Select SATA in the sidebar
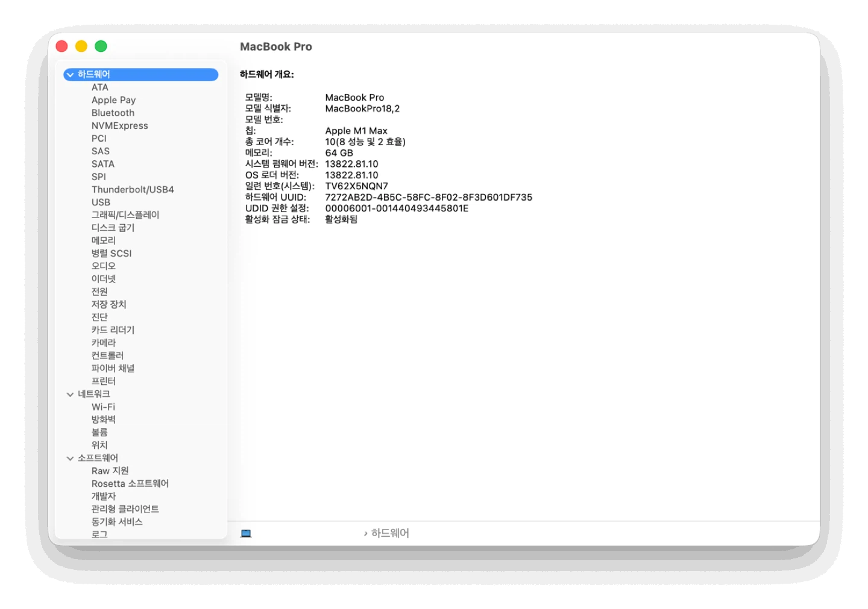The height and width of the screenshot is (609, 868). [x=103, y=164]
